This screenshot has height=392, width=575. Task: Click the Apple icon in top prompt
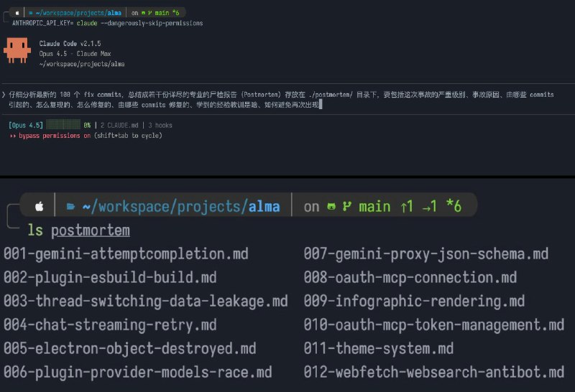pyautogui.click(x=17, y=12)
